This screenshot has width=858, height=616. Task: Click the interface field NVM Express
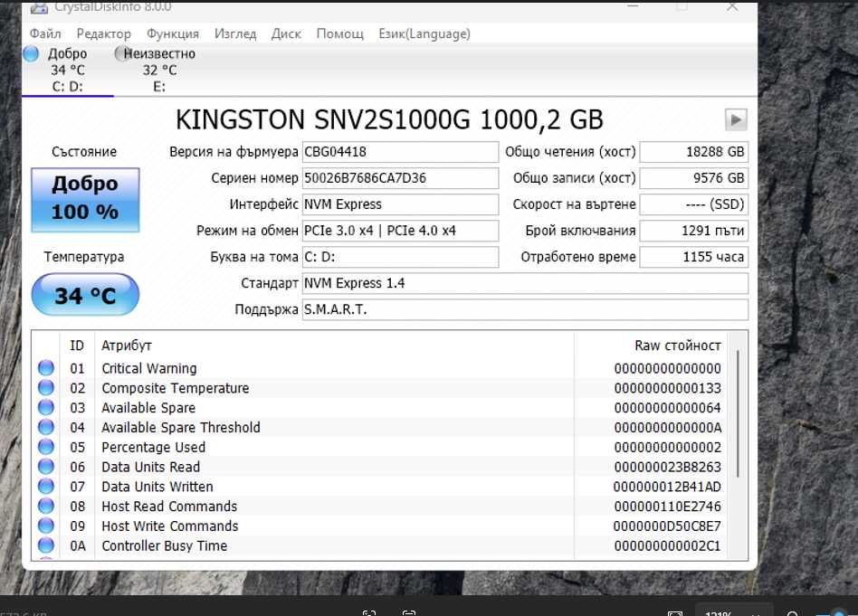click(x=400, y=204)
